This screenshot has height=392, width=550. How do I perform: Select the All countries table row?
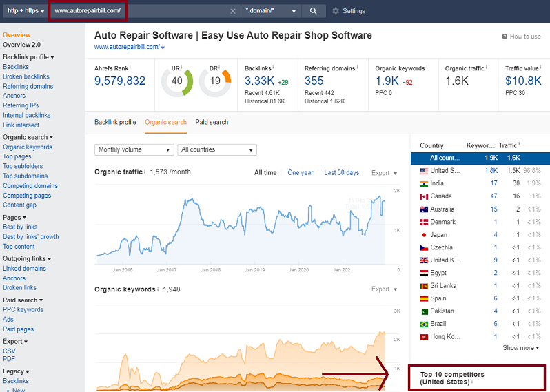480,158
